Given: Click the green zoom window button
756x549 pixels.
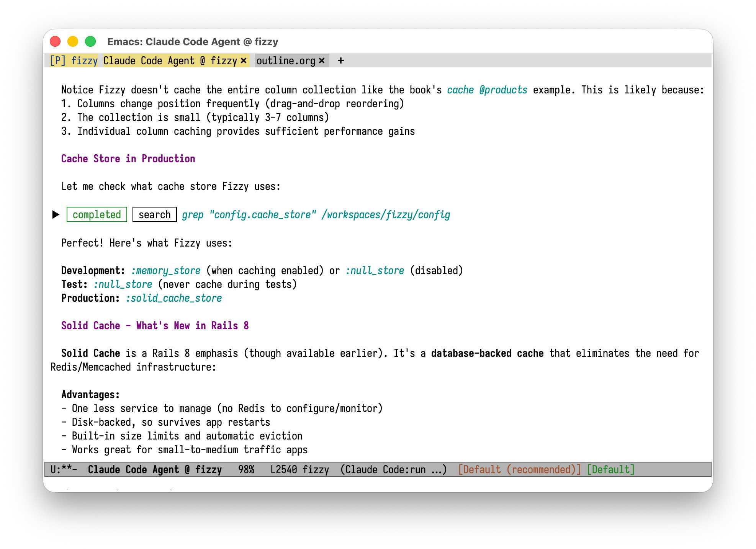Looking at the screenshot, I should click(x=90, y=41).
